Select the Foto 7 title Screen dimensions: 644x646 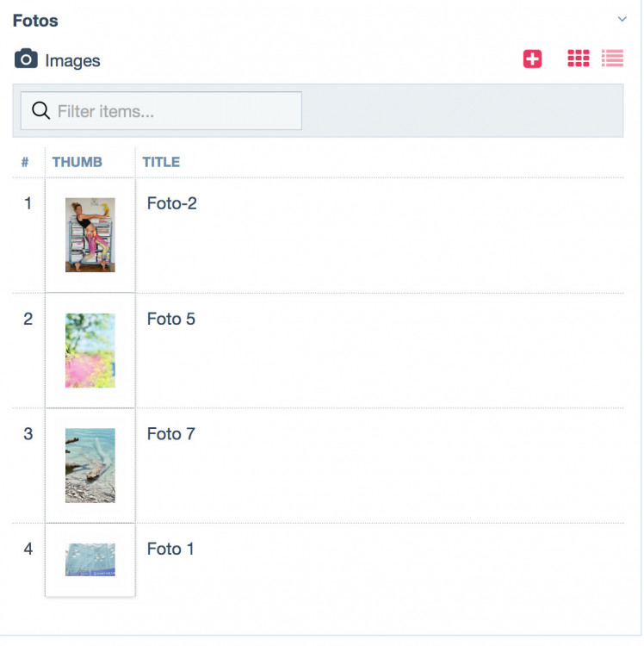click(x=171, y=434)
